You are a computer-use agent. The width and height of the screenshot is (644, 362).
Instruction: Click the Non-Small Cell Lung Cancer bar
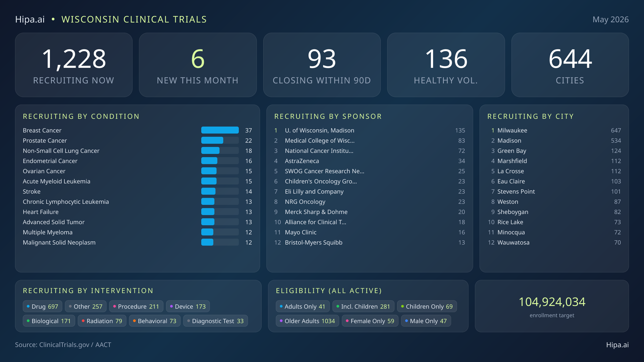220,150
